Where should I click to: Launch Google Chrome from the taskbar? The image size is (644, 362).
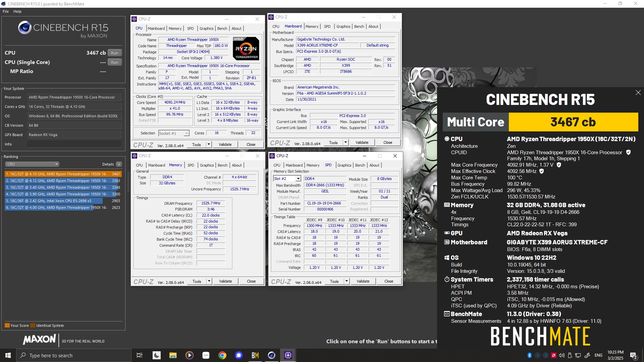click(222, 355)
